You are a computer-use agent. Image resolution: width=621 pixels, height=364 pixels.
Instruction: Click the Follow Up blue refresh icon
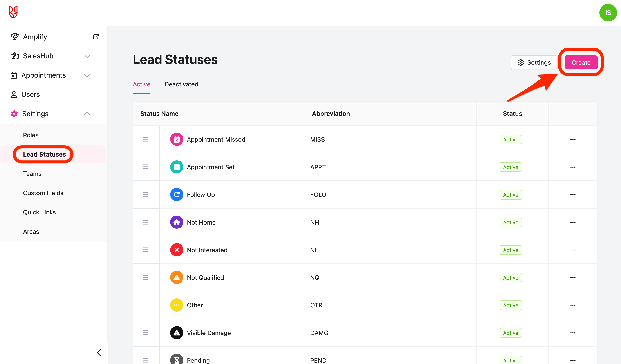[177, 195]
